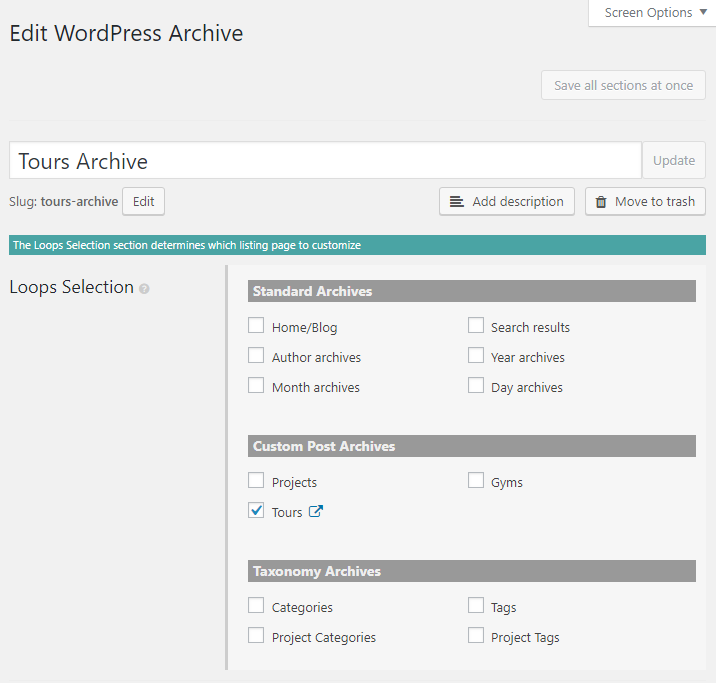
Task: Tick the Gyms archive checkbox
Action: click(x=476, y=480)
